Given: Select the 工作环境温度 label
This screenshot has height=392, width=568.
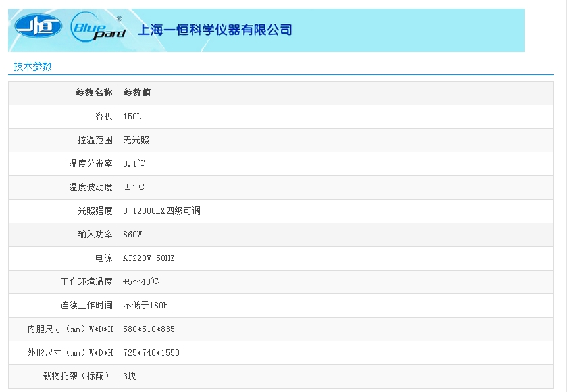Looking at the screenshot, I should (86, 281).
